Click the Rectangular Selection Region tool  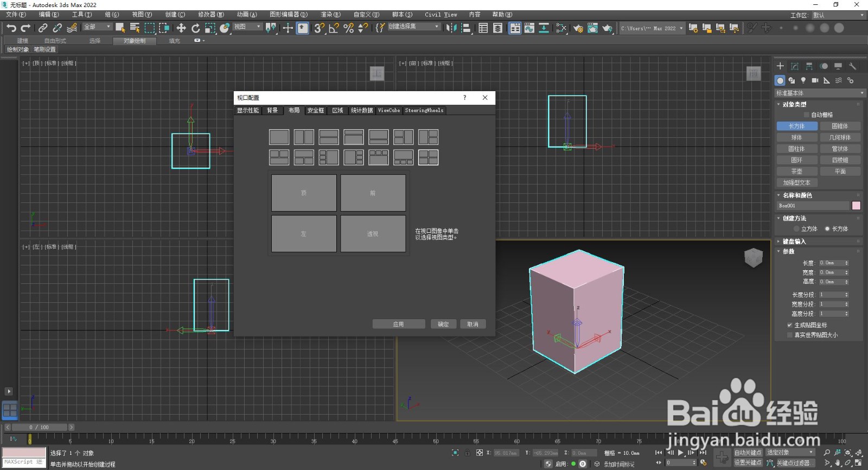(150, 28)
